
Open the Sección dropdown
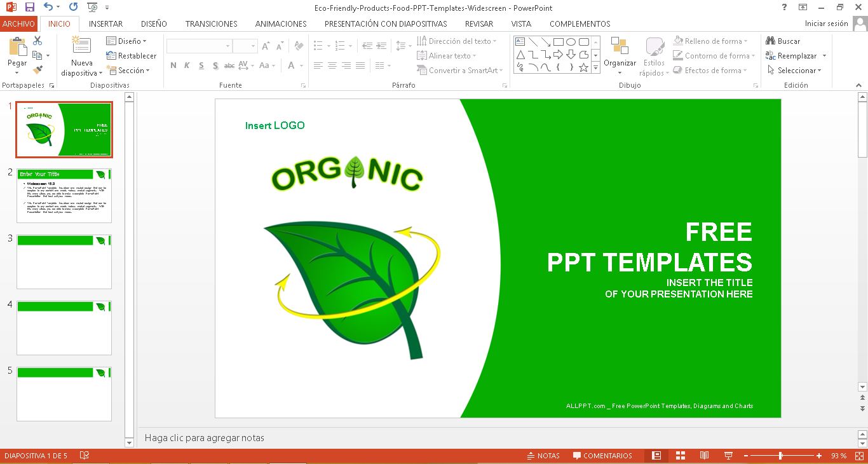(128, 71)
